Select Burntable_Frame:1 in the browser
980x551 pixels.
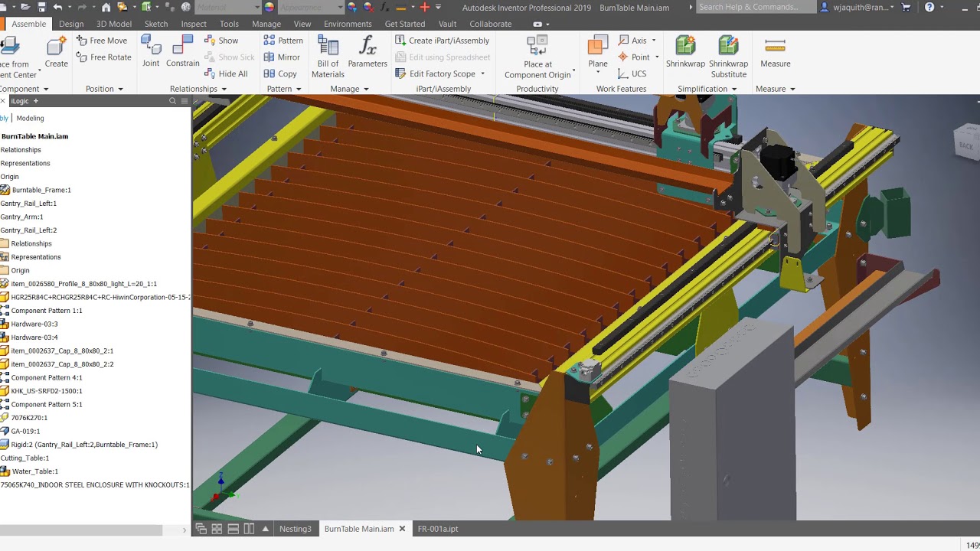41,190
